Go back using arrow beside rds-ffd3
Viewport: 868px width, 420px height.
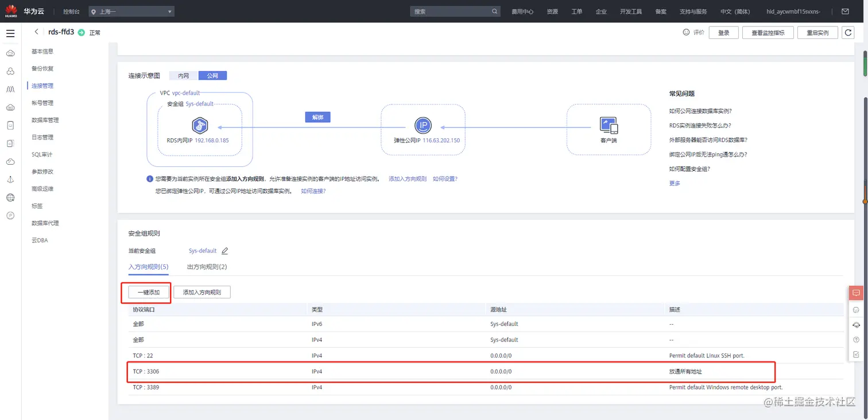coord(37,32)
